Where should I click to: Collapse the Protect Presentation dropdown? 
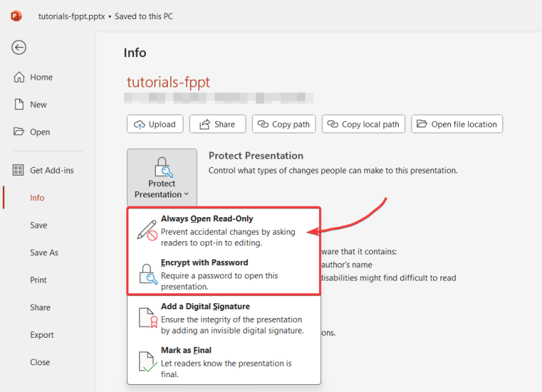point(162,177)
